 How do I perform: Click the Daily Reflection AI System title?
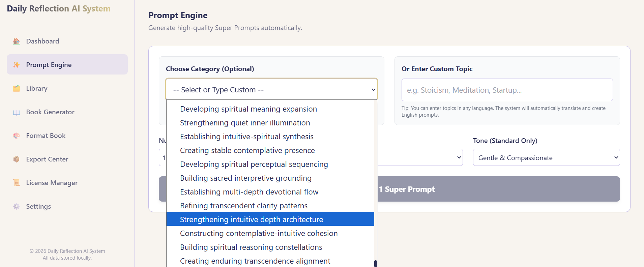59,9
